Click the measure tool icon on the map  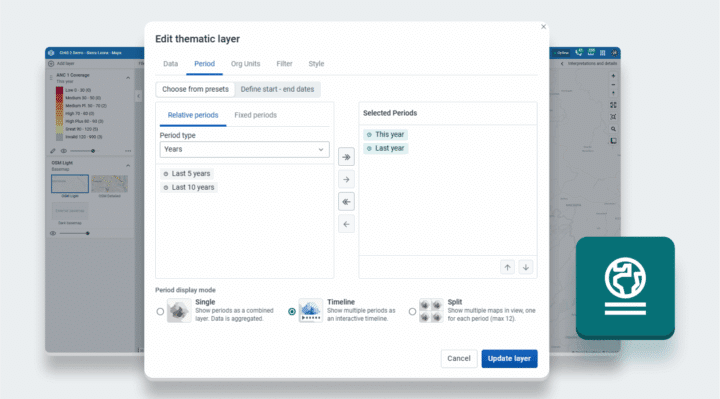[x=613, y=141]
